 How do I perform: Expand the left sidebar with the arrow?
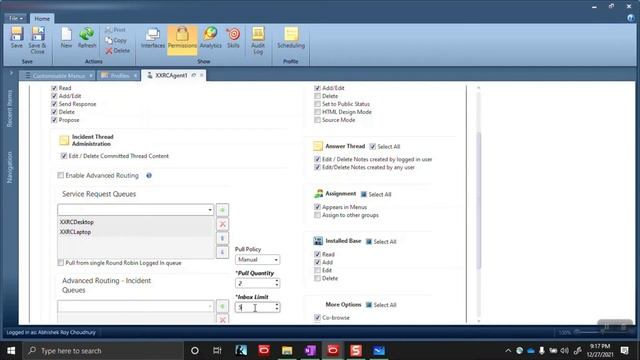click(11, 73)
